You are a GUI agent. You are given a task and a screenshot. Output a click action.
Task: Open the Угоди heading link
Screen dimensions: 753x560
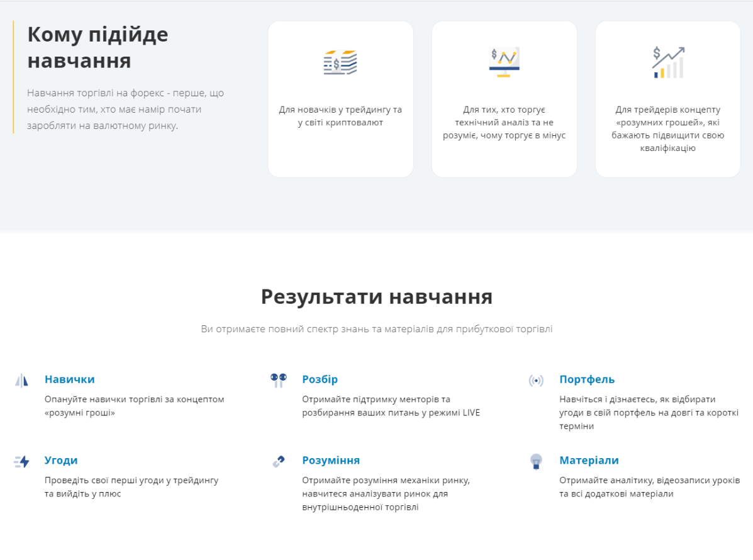click(x=61, y=461)
